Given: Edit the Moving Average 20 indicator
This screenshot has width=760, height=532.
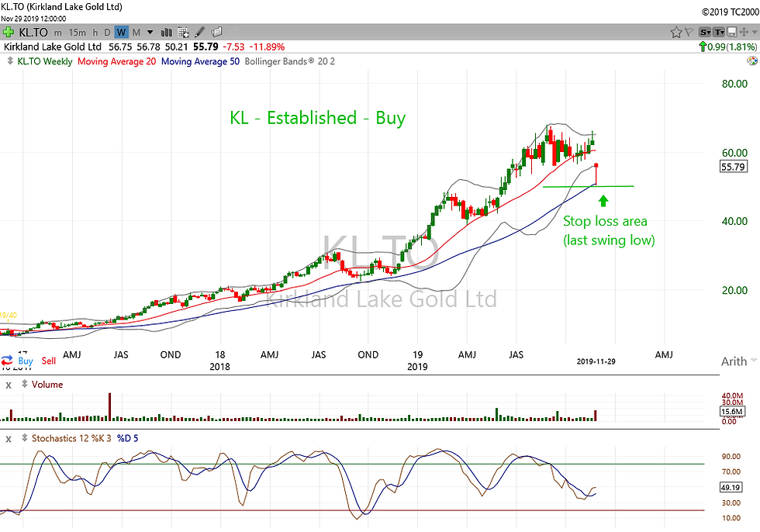Looking at the screenshot, I should [x=117, y=61].
